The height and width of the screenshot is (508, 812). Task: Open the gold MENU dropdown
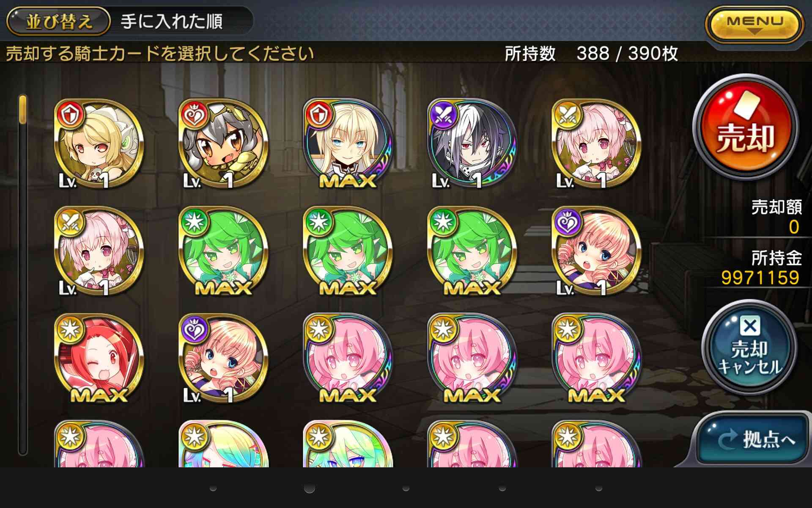755,23
